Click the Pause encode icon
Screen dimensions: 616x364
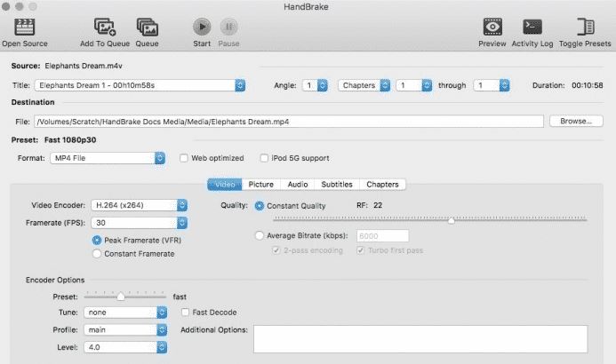[228, 27]
